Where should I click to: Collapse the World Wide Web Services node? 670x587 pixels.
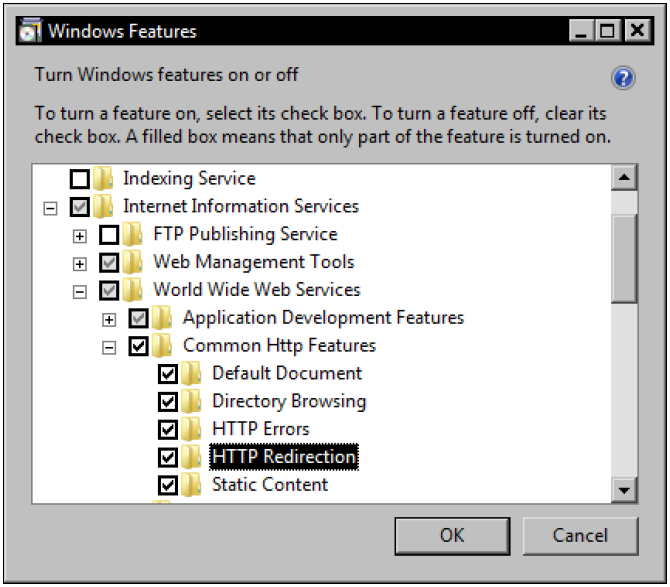point(79,292)
